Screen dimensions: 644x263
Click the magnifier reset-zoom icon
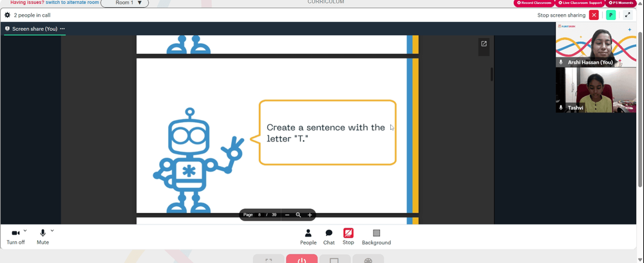[299, 215]
